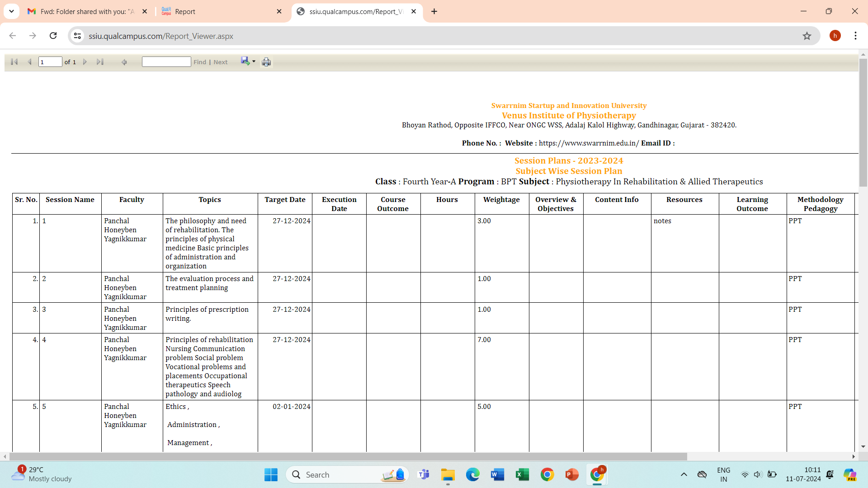The image size is (868, 488).
Task: Close the current Report_Viewer tab
Action: pyautogui.click(x=414, y=12)
